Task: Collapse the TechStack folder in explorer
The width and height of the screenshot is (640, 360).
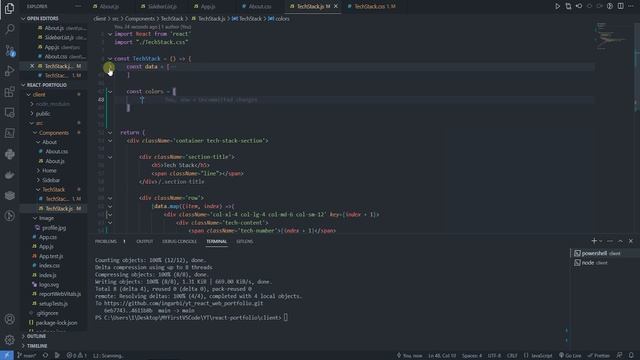Action: 54,189
